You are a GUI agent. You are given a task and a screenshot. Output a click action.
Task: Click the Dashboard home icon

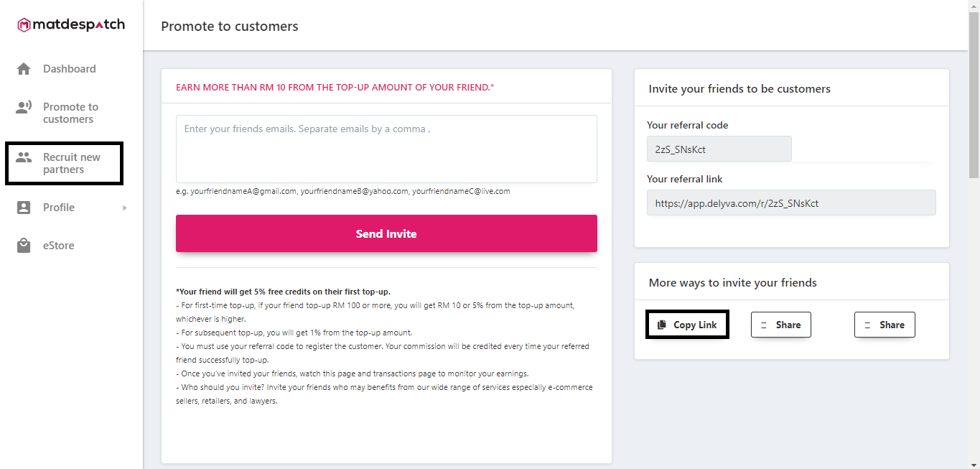(24, 69)
